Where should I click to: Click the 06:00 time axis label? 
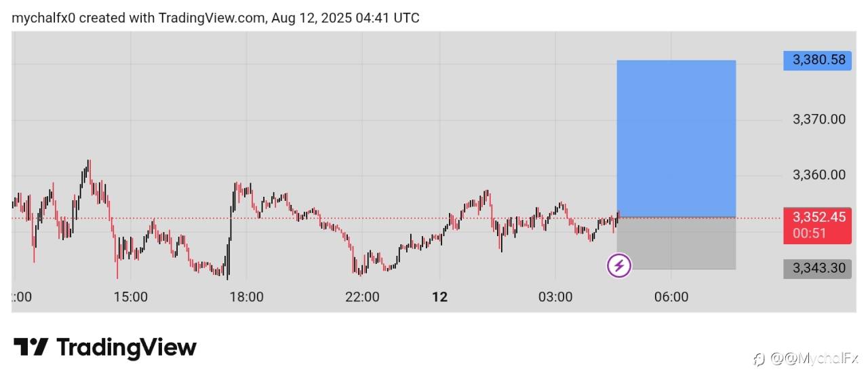click(671, 297)
